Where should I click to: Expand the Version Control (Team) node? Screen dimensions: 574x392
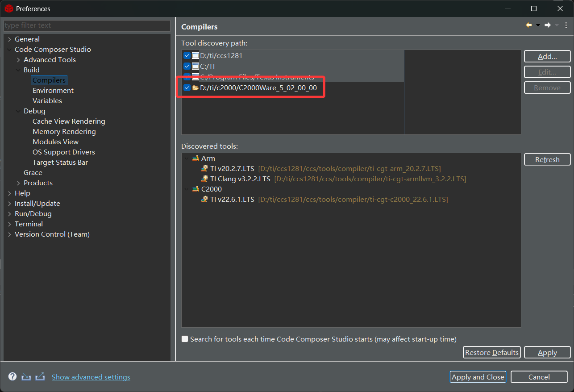(x=10, y=234)
